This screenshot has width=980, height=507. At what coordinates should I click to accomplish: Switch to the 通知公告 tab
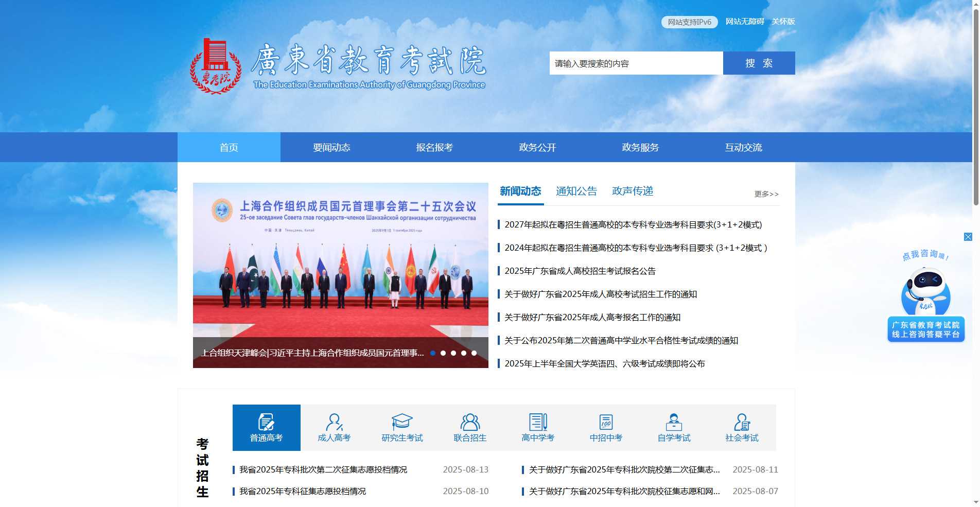(x=576, y=191)
